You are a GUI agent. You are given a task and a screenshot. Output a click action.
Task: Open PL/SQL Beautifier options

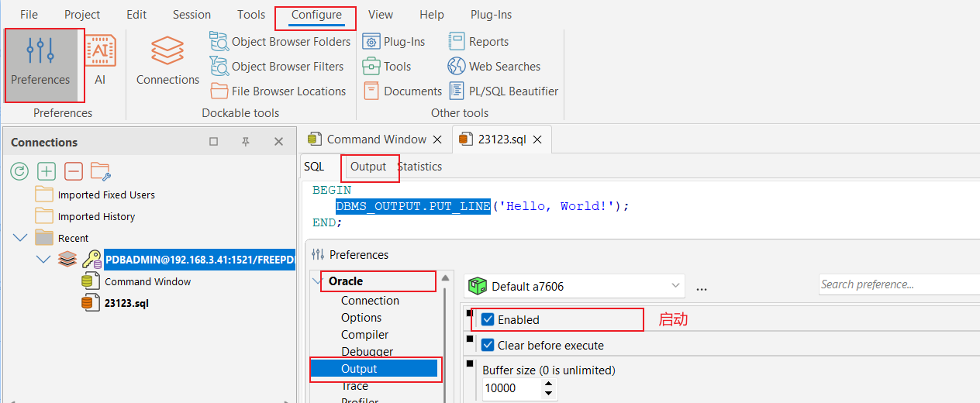(503, 91)
